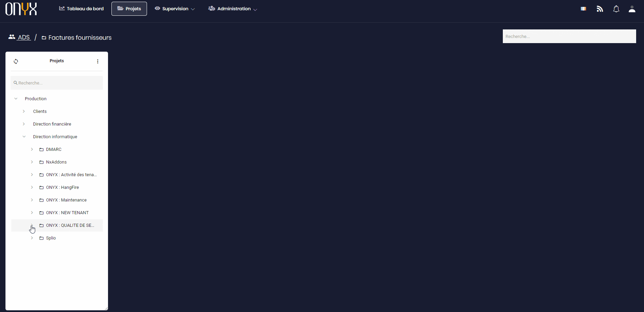Click the Projets panel resize handle
Viewport: 644px width, 312px height.
[106, 308]
